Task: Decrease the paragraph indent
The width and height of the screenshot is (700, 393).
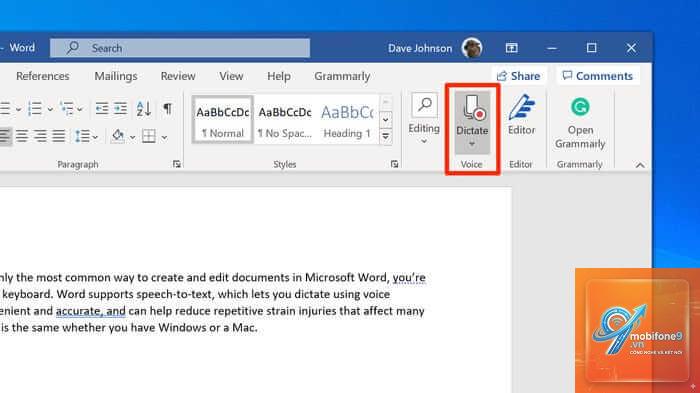Action: [102, 109]
